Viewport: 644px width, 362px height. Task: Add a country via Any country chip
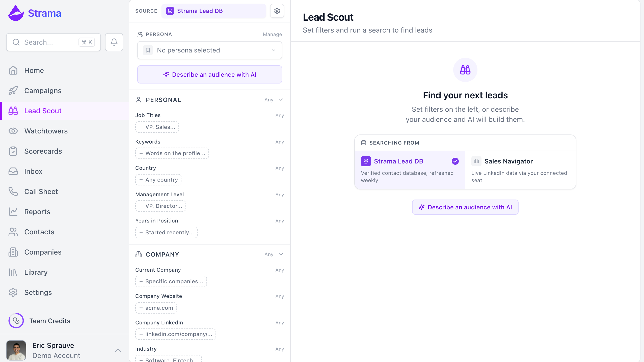click(x=158, y=180)
